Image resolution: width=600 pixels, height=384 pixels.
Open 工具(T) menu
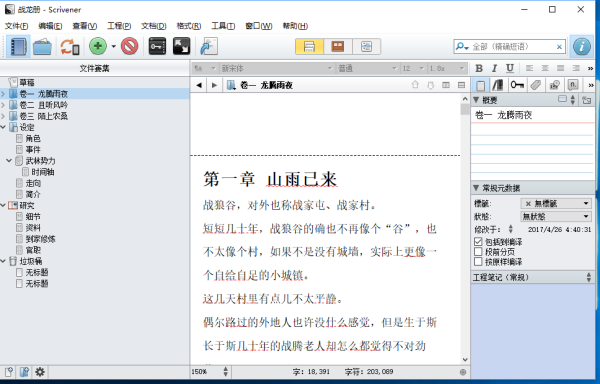point(223,26)
